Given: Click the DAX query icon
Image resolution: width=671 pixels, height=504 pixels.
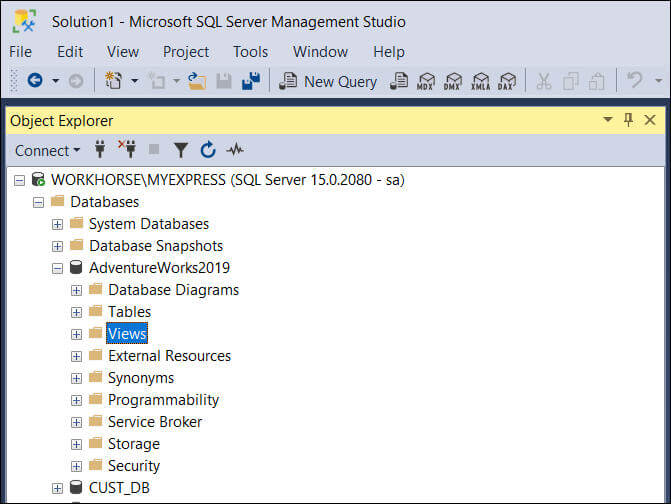Looking at the screenshot, I should click(x=508, y=81).
